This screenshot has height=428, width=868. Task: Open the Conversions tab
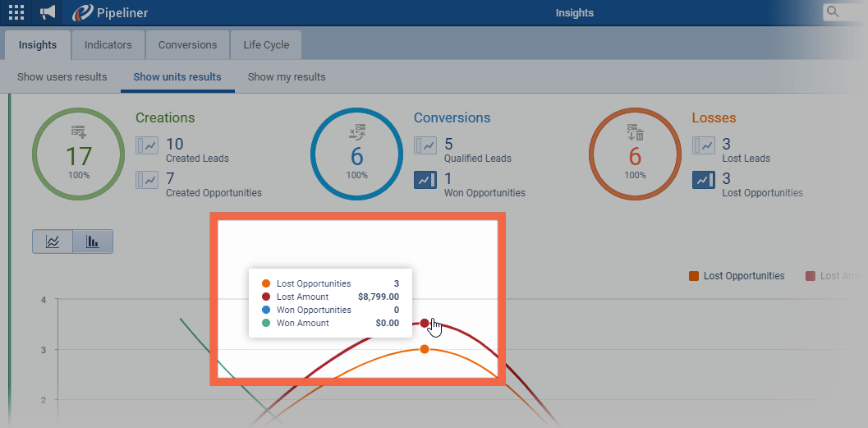(187, 45)
